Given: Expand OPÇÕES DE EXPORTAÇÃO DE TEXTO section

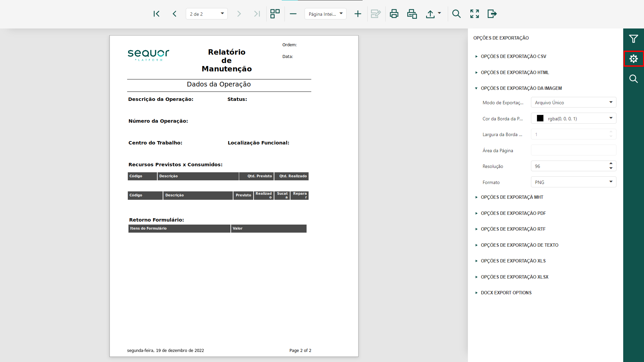Looking at the screenshot, I should pos(519,245).
